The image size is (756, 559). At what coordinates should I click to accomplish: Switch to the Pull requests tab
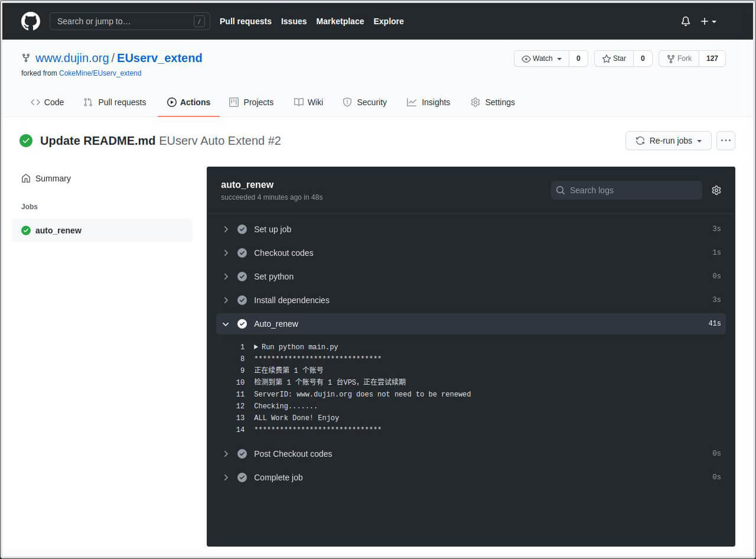(115, 102)
